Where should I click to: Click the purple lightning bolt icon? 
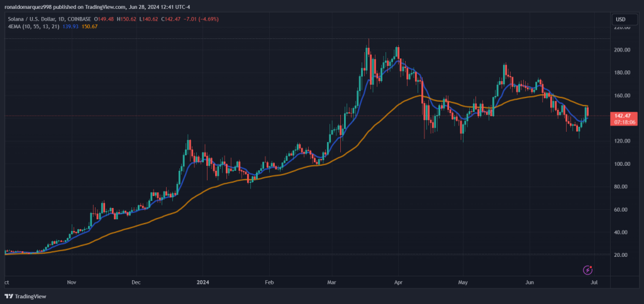coord(587,270)
